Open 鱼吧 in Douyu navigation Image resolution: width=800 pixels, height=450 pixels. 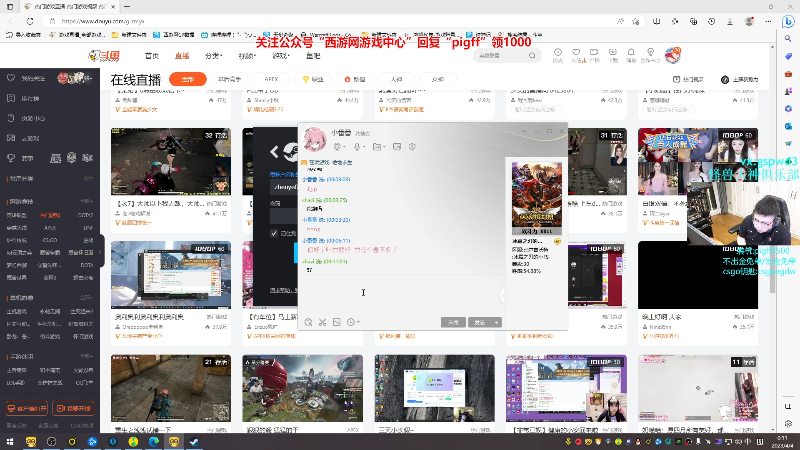point(313,56)
